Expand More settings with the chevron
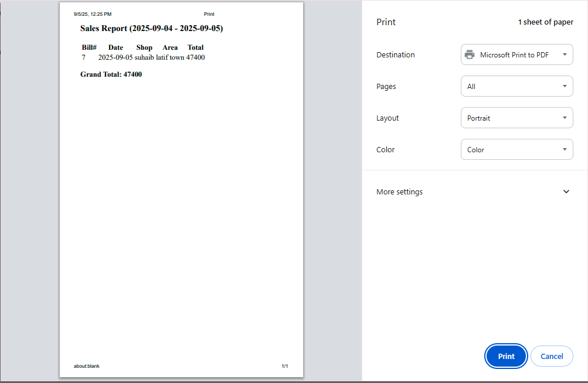The width and height of the screenshot is (588, 383). coord(566,192)
